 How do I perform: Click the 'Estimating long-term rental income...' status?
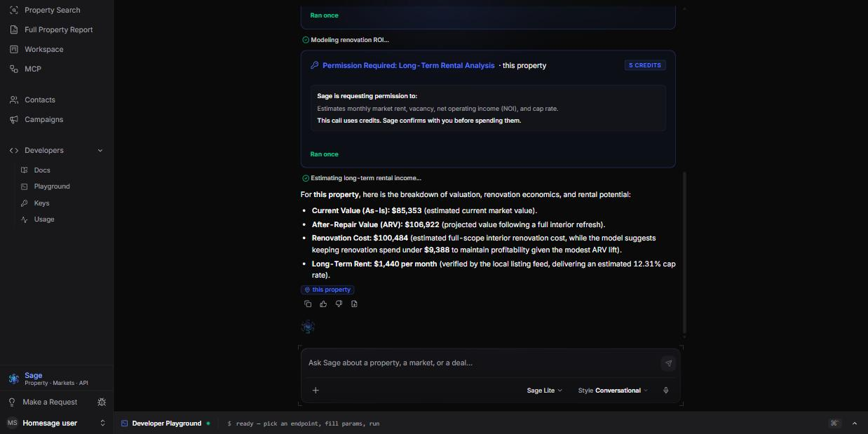(x=365, y=178)
